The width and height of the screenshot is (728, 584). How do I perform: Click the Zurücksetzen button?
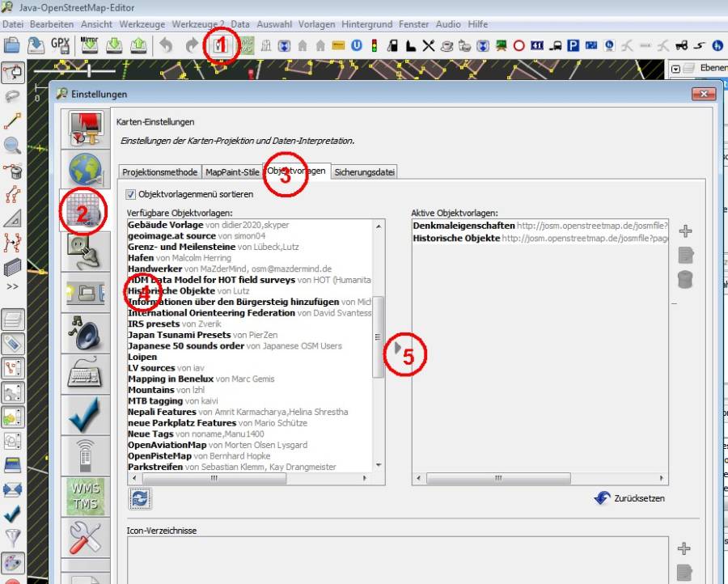(629, 498)
